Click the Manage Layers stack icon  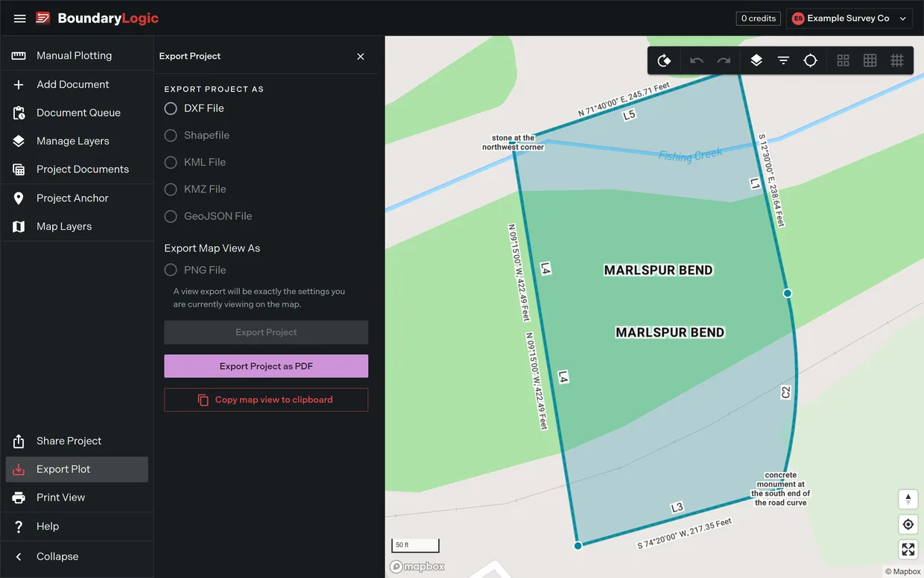[x=19, y=141]
